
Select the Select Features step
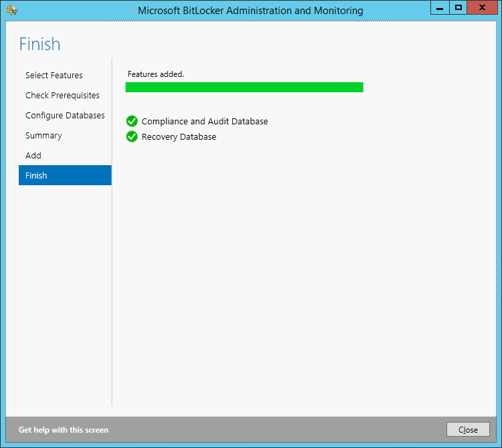[54, 75]
